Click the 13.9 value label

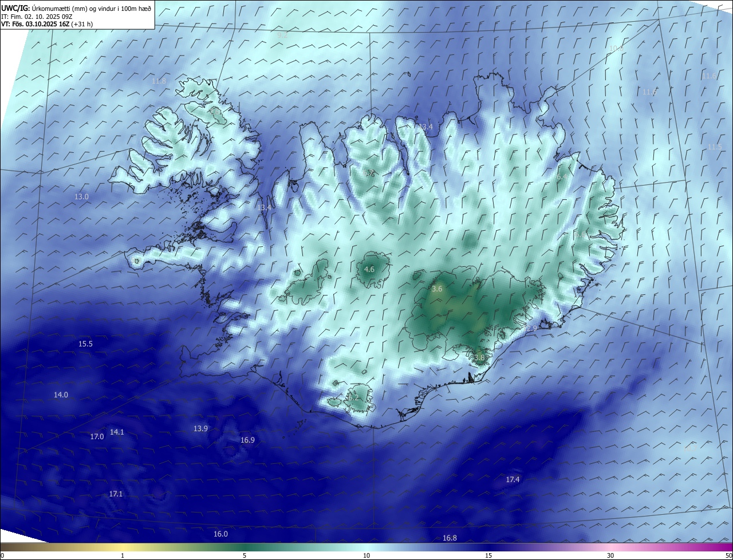200,429
